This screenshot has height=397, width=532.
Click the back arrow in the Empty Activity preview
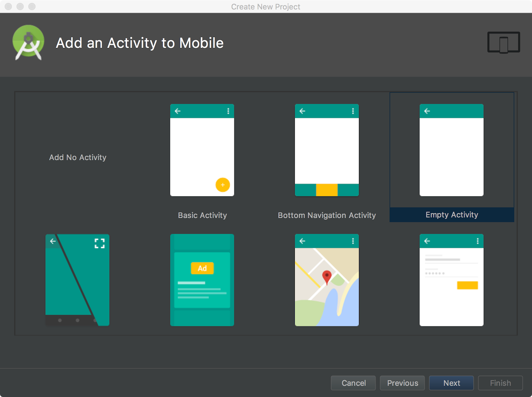click(427, 111)
